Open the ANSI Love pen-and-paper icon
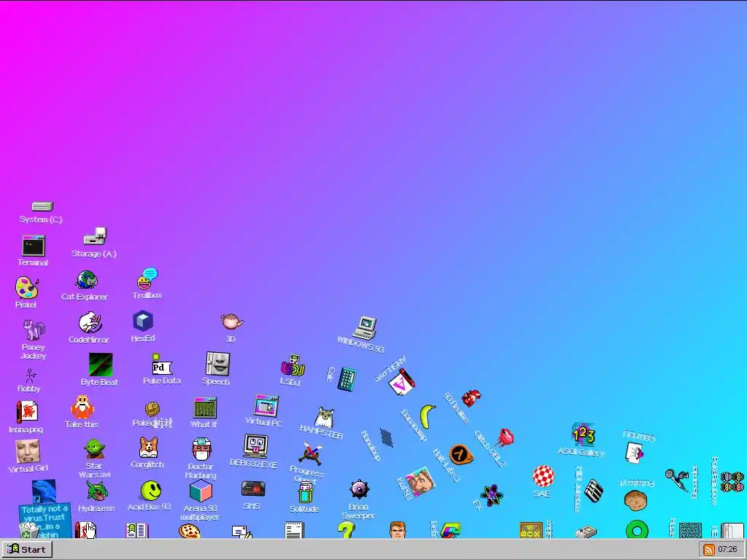 click(401, 382)
